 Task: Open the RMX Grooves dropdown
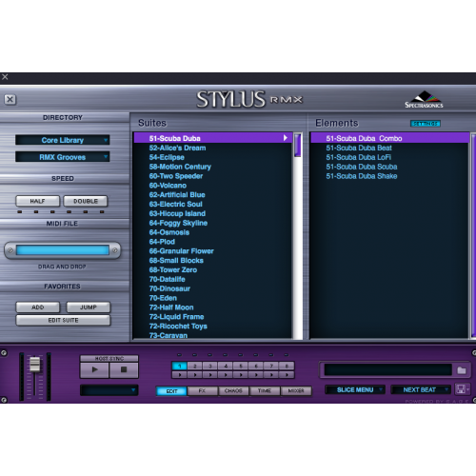[x=63, y=157]
